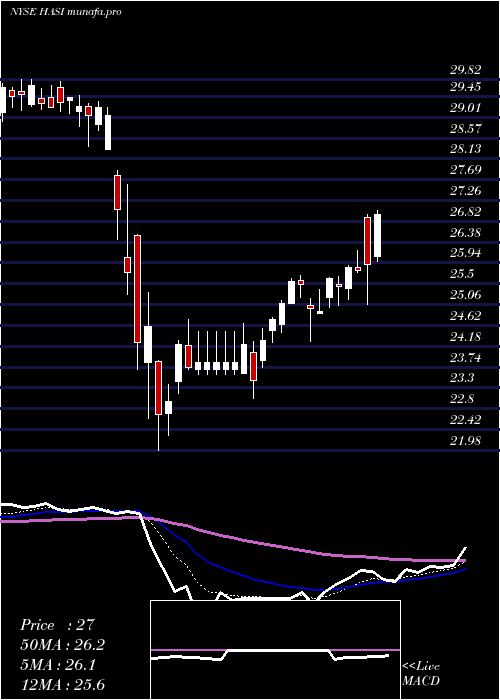
Task: Select the 22.42 price label
Action: [466, 420]
